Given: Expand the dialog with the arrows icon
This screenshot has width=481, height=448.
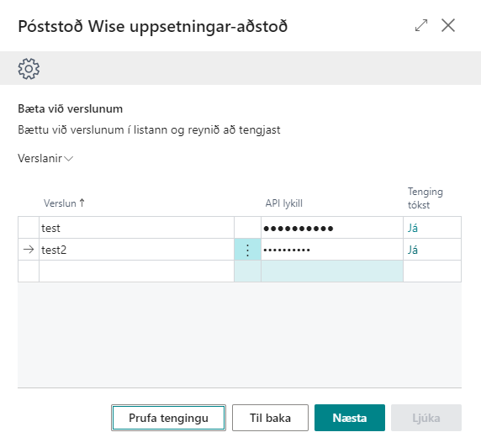Looking at the screenshot, I should [x=421, y=25].
